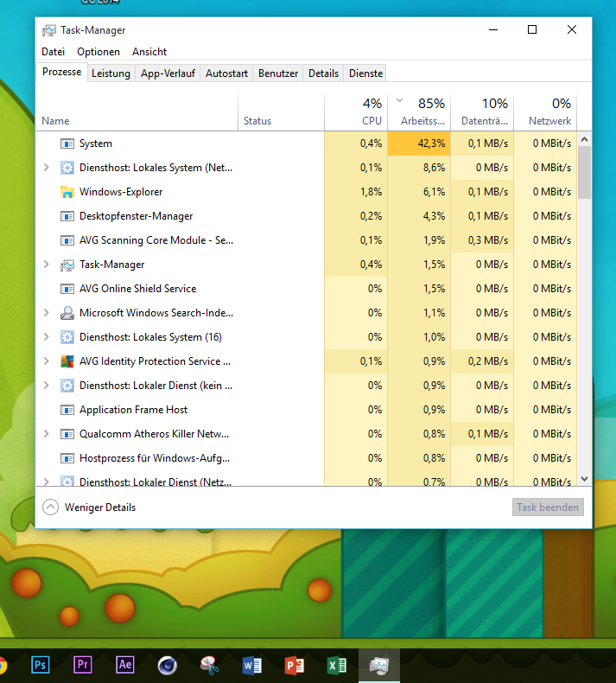Open Excel from the taskbar
Viewport: 616px width, 683px height.
point(337,666)
